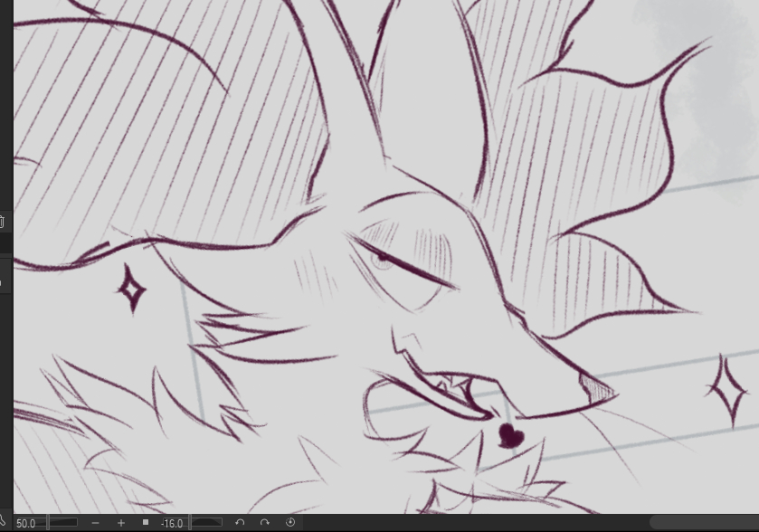
Task: Reset canvas rotation with circular icon
Action: point(290,523)
